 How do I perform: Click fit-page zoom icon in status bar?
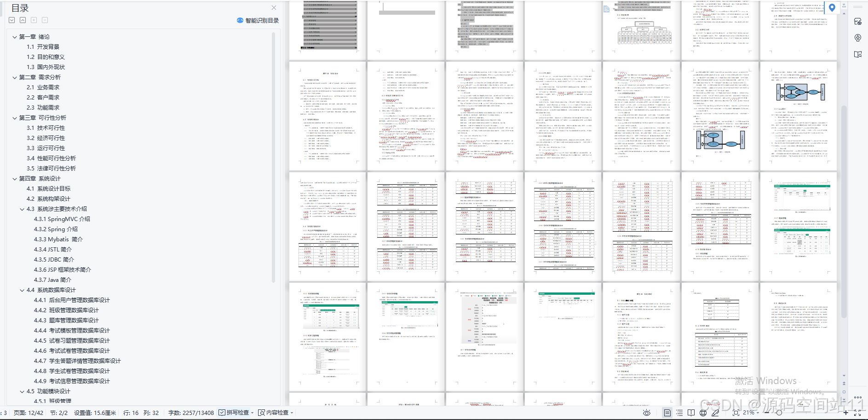(x=736, y=413)
